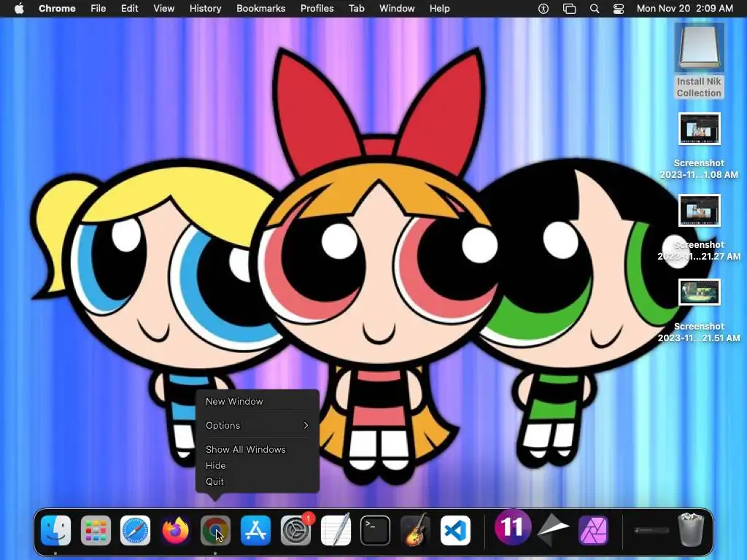The image size is (747, 560).
Task: Open the Help menu
Action: tap(439, 9)
